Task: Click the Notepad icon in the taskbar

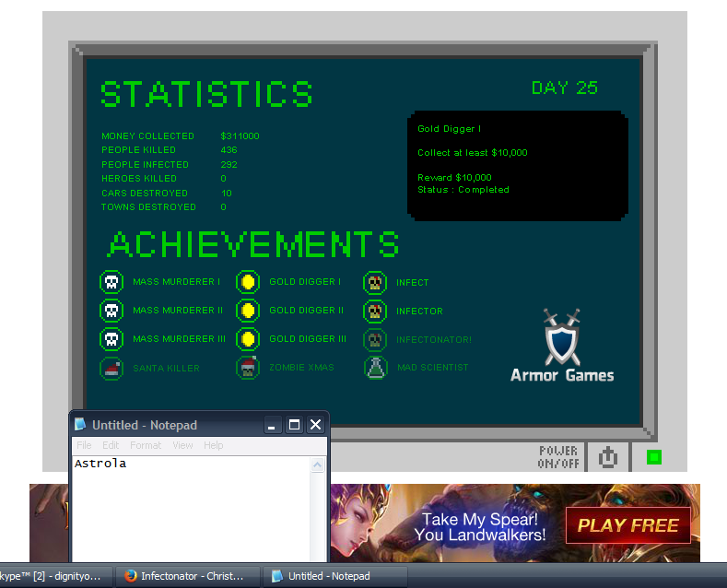Action: click(x=277, y=576)
